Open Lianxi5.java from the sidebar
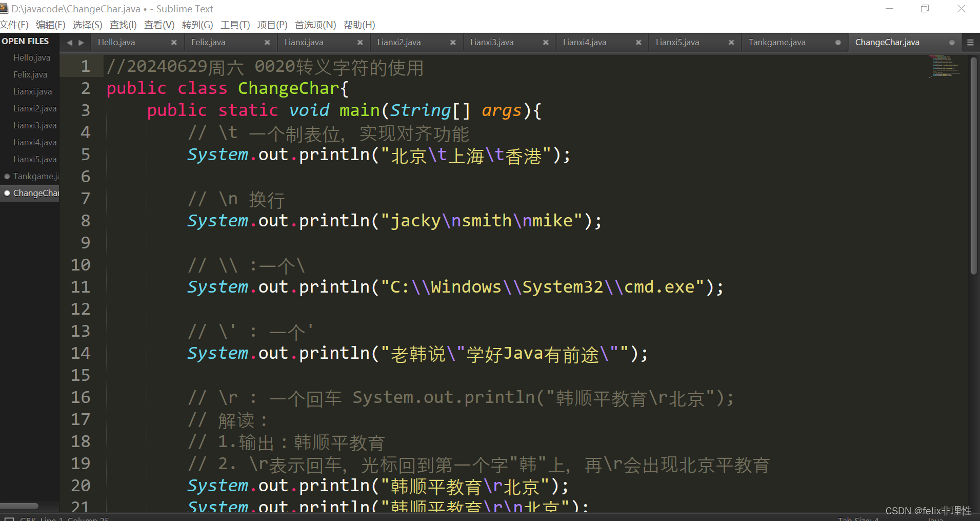Viewport: 980px width, 521px height. [x=35, y=159]
